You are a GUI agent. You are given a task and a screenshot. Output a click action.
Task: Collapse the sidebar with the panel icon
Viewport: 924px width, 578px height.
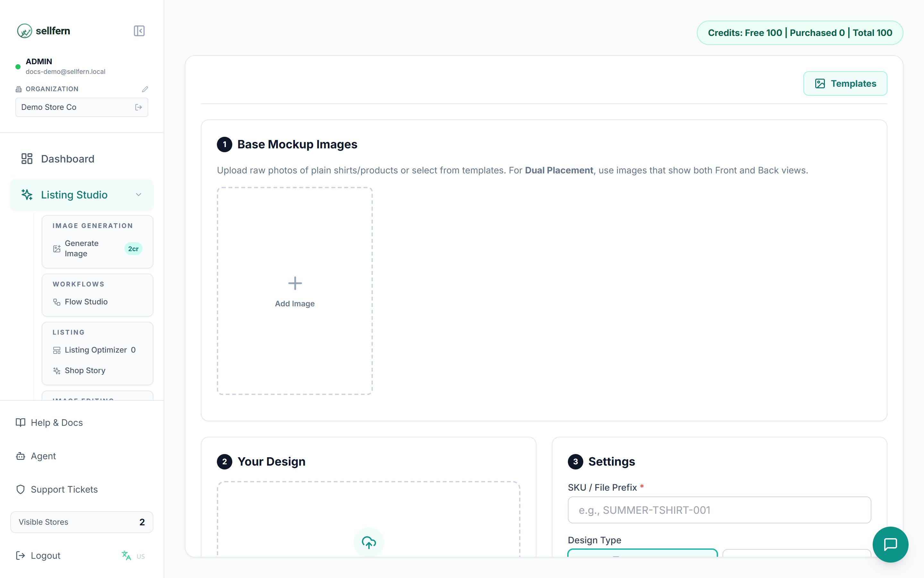139,31
